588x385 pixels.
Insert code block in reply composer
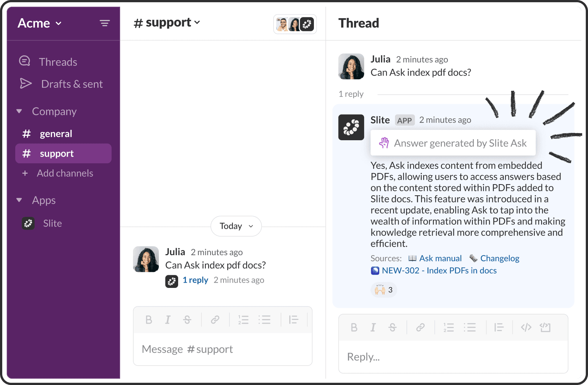(x=545, y=327)
